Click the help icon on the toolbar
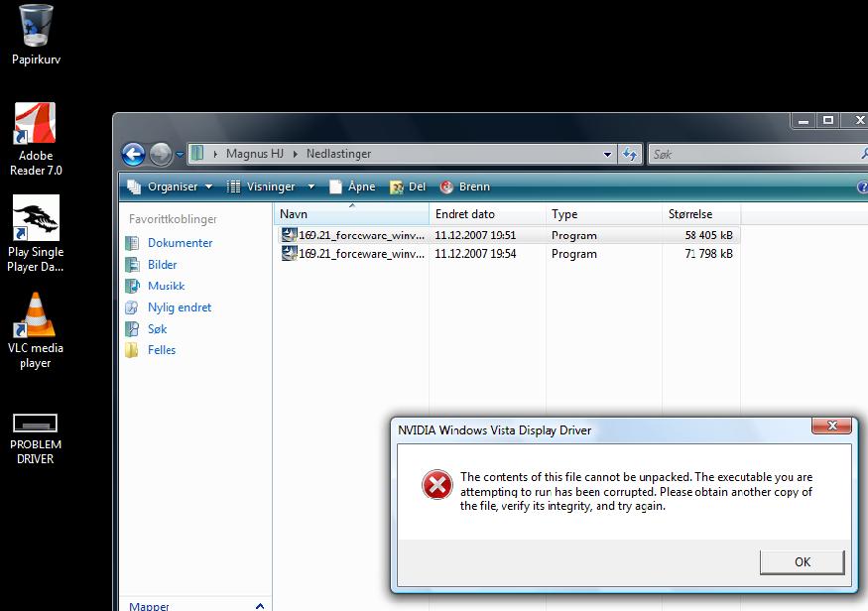The width and height of the screenshot is (868, 611). coord(862,187)
